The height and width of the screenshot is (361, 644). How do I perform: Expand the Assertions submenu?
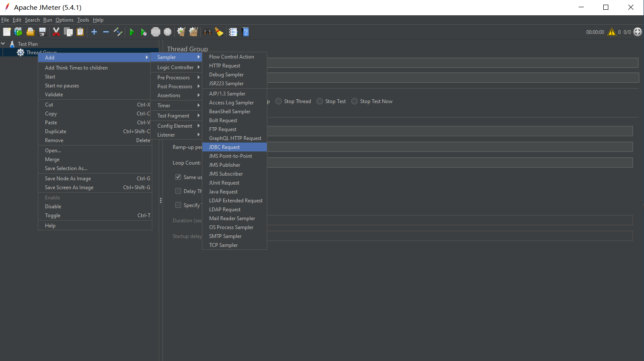coord(176,95)
